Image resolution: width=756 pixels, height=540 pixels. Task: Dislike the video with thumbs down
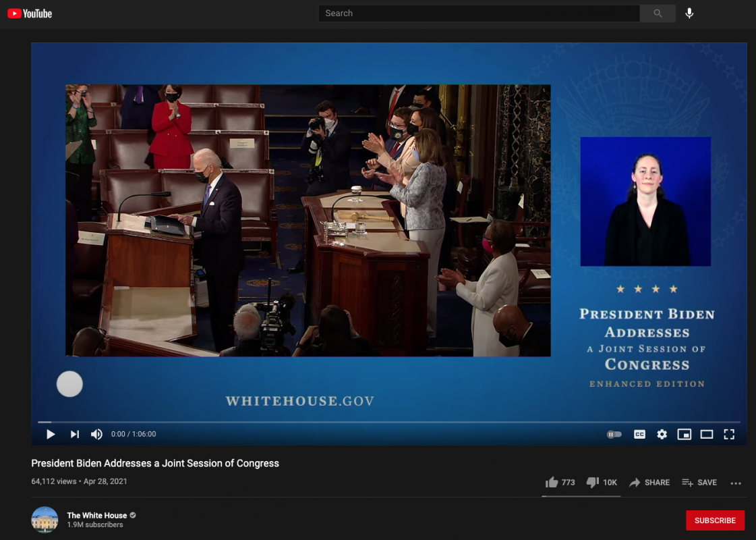(x=602, y=483)
